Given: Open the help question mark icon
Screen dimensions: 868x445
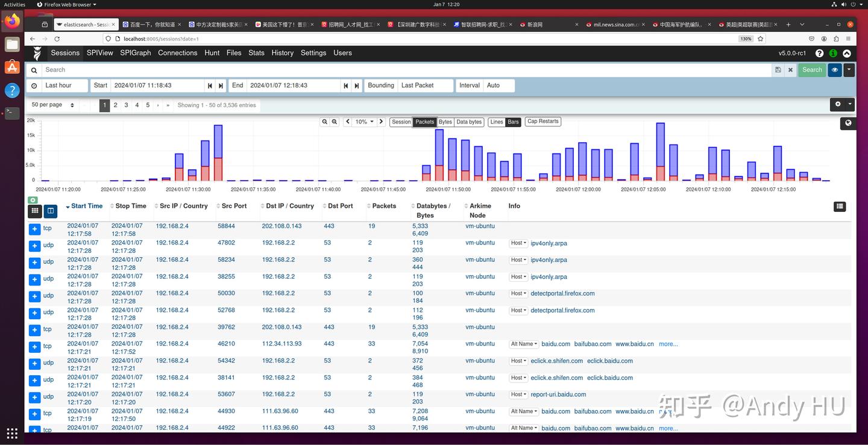Looking at the screenshot, I should (819, 54).
